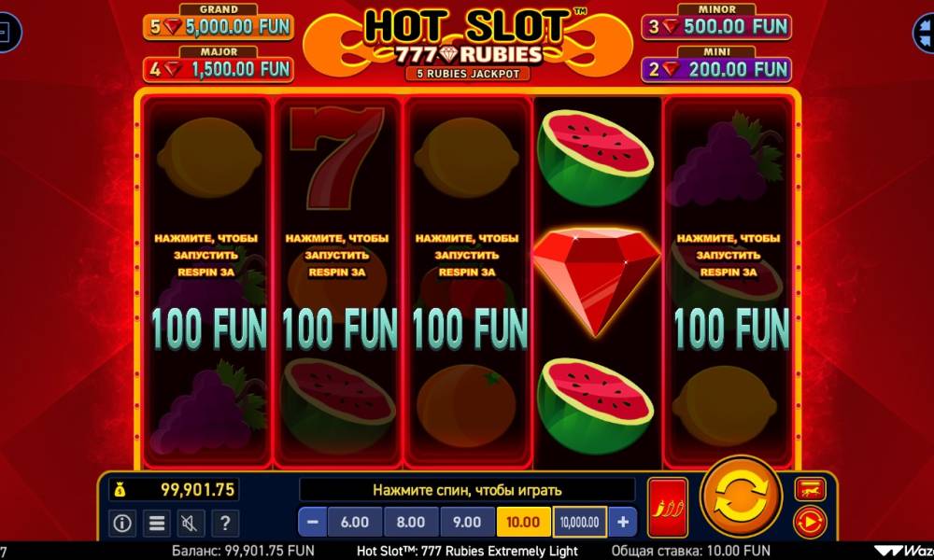Viewport: 934px width, 560px height.
Task: Toggle the speed mode animal icon
Action: tap(810, 490)
